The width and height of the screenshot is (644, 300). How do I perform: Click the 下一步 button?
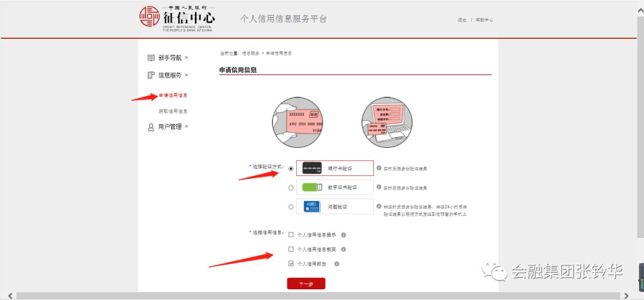(x=306, y=283)
